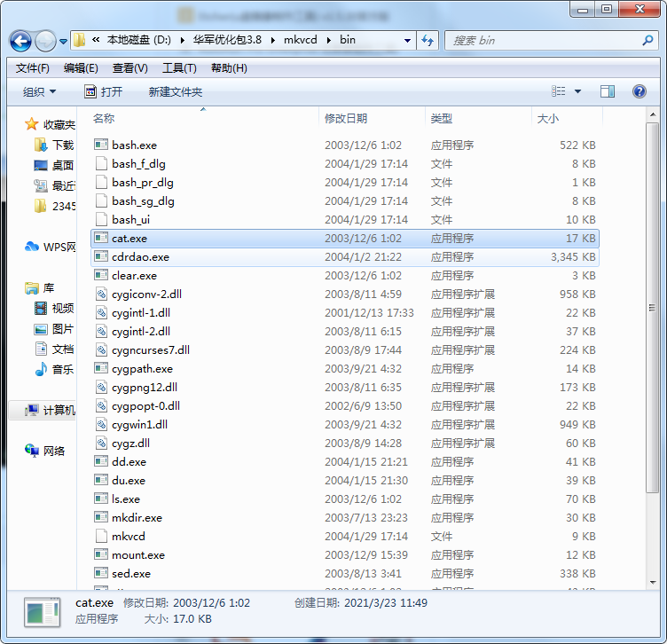Select the cdrdao.exe file icon

[101, 256]
